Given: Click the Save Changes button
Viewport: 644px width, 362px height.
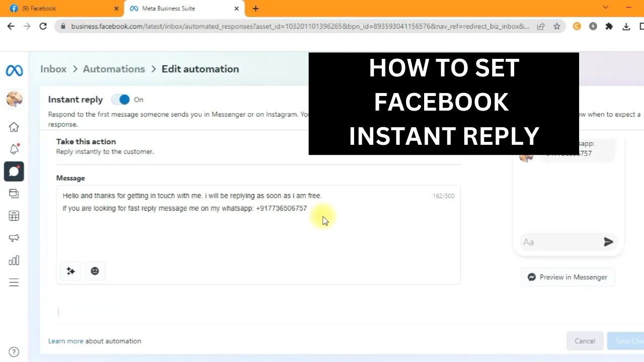Looking at the screenshot, I should pos(625,341).
